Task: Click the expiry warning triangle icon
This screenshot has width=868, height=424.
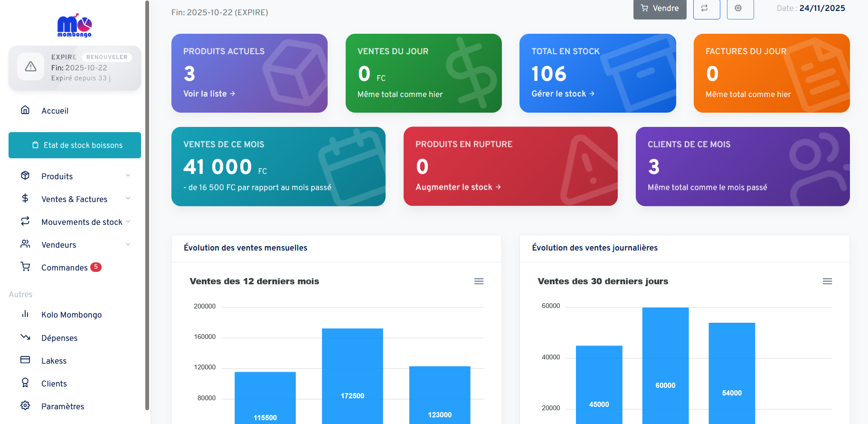Action: pos(31,67)
